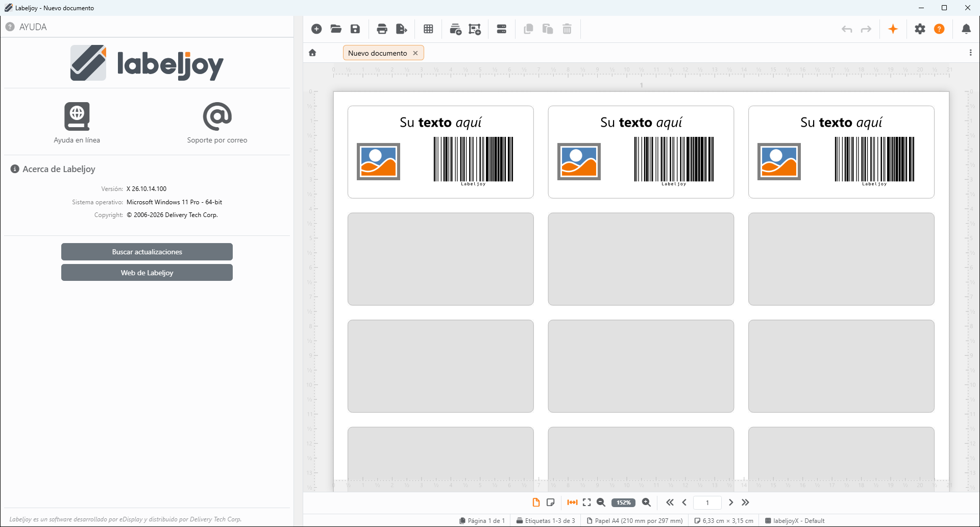Go to the next page
This screenshot has width=980, height=527.
pos(731,502)
